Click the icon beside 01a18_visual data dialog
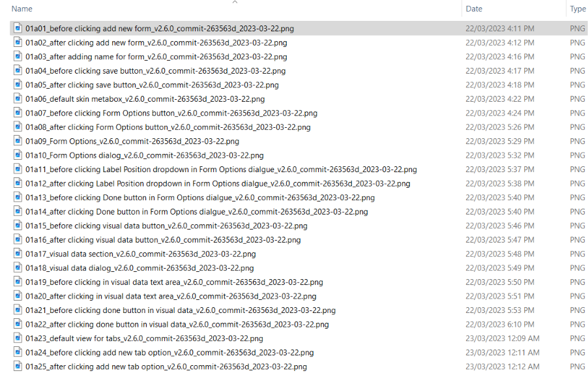The height and width of the screenshot is (373, 588). (18, 268)
